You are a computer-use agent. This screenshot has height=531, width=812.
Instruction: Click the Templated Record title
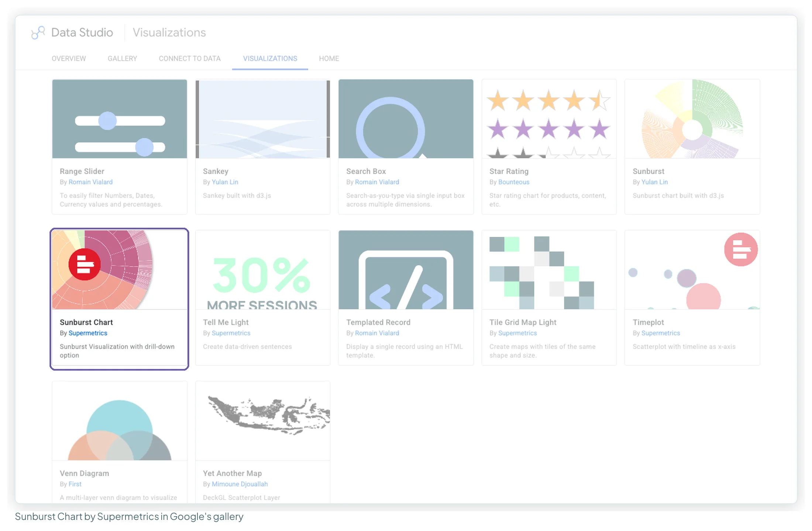[x=378, y=322]
